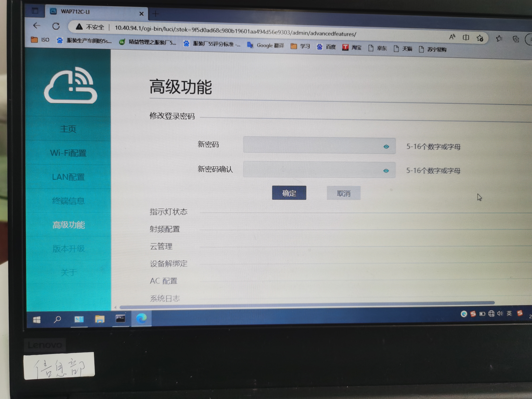
Task: Toggle visibility of the confirm password field
Action: (x=386, y=171)
